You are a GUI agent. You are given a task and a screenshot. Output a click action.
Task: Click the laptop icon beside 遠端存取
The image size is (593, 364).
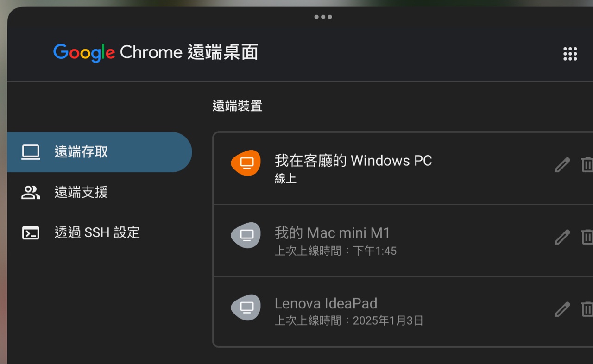(x=31, y=152)
